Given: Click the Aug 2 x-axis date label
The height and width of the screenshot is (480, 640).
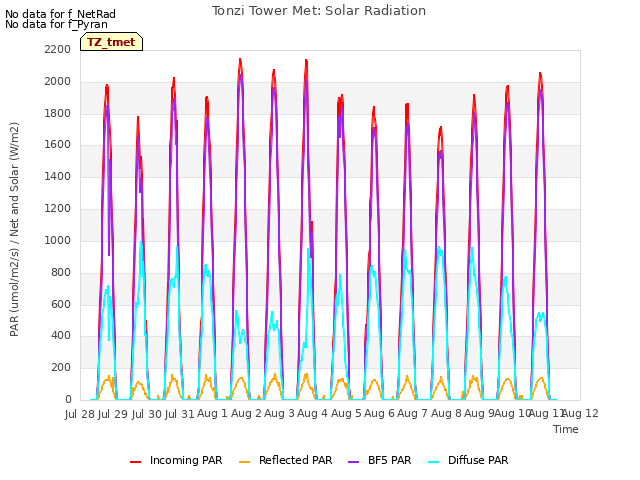Looking at the screenshot, I should tap(246, 413).
